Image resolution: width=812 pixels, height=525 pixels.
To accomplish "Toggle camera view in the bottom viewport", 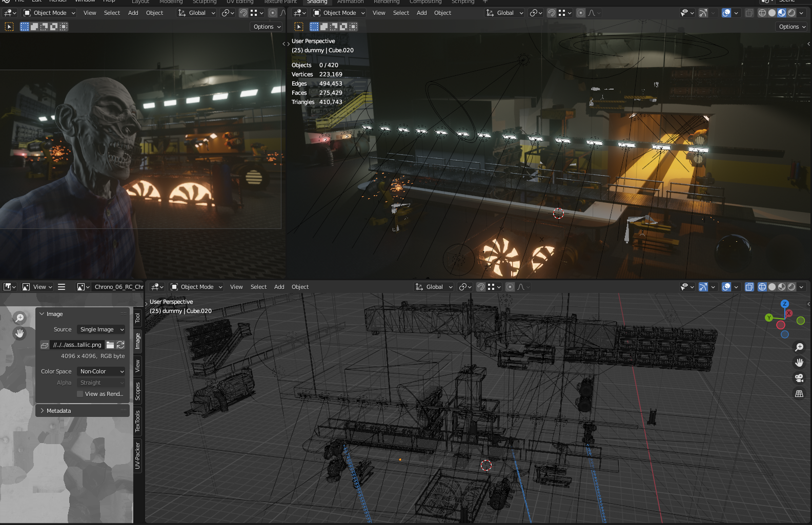I will pos(799,378).
